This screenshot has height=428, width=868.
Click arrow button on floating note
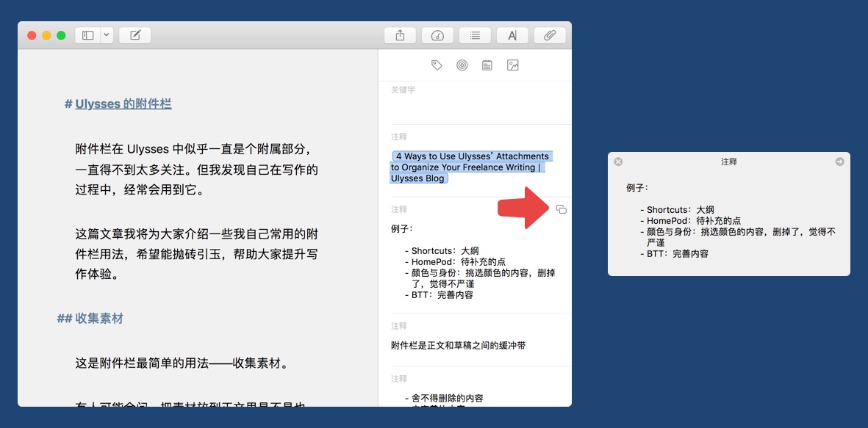(839, 162)
